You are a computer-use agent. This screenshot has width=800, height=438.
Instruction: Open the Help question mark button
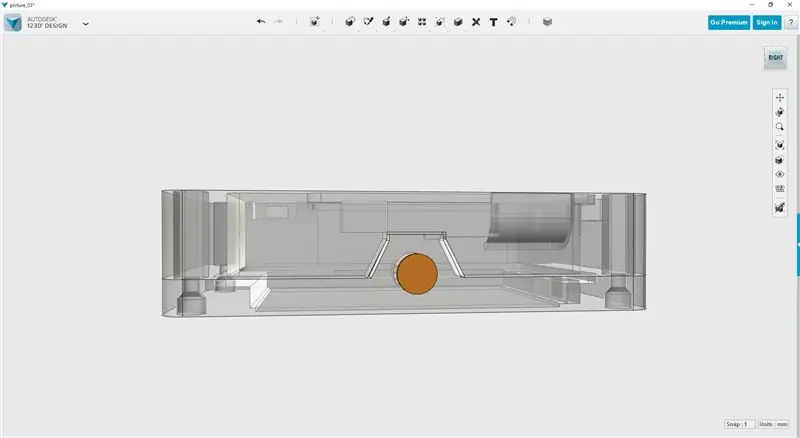pyautogui.click(x=791, y=22)
